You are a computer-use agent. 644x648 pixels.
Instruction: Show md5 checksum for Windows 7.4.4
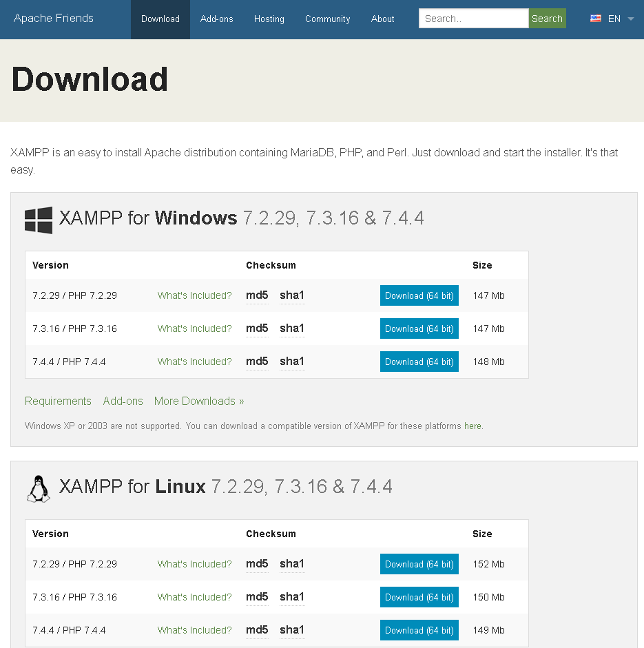[x=257, y=362]
